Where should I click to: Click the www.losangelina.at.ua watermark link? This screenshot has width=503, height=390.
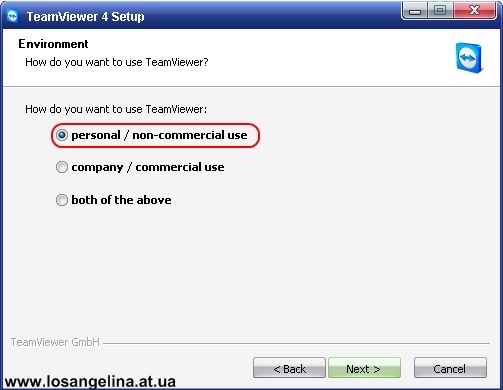click(90, 382)
